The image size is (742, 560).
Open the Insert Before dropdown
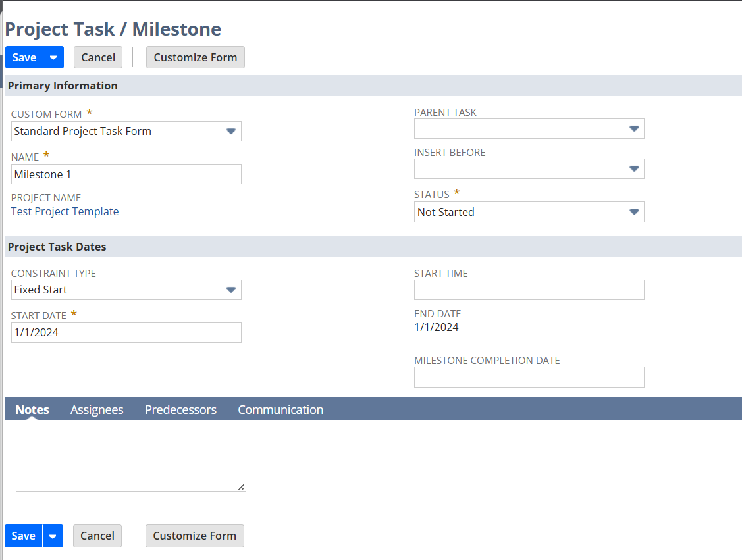pyautogui.click(x=633, y=169)
